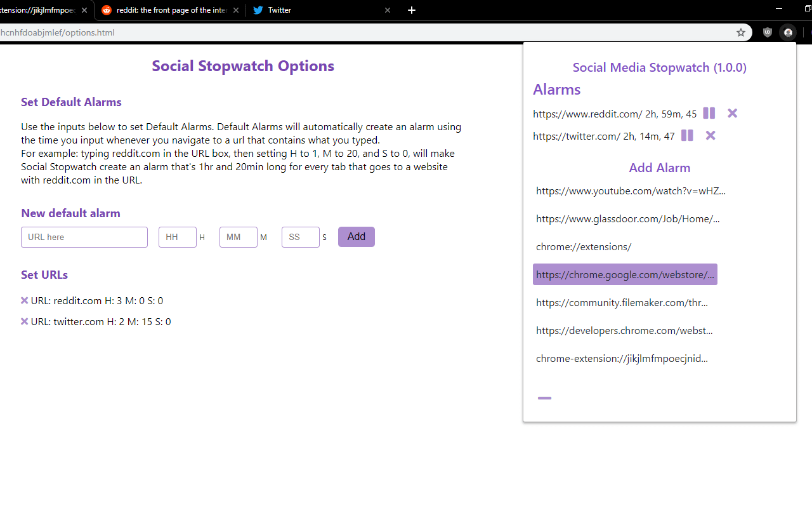Screen dimensions: 812x508
Task: Switch to the Twitter tab
Action: pos(317,10)
